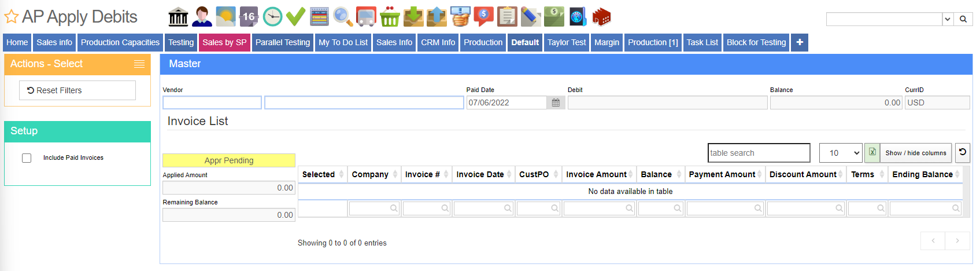Sort by the Invoice # column
Viewport: 980px width, 271px height.
coord(427,174)
